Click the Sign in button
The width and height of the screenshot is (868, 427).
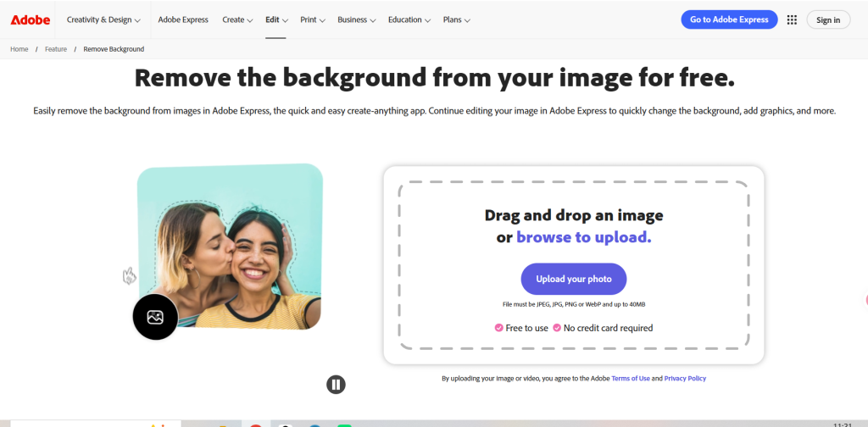click(x=828, y=19)
